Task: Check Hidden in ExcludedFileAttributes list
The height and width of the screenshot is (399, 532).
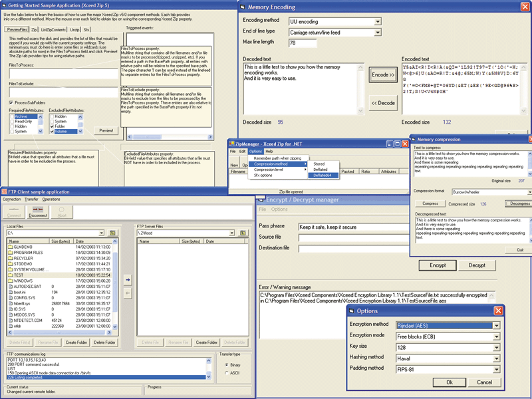Action: tap(52, 116)
